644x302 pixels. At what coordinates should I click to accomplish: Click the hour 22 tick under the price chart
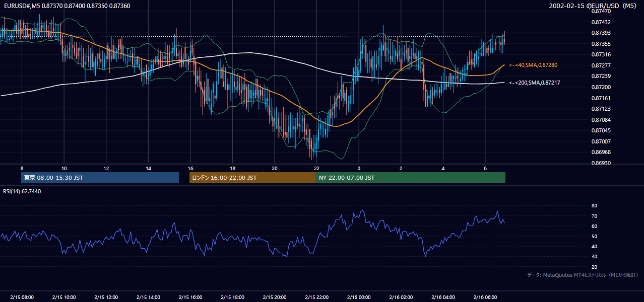[316, 168]
